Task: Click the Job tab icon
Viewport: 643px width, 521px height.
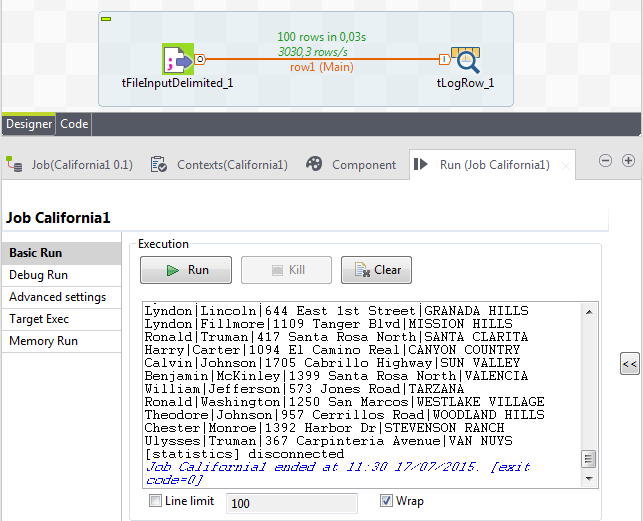Action: click(x=14, y=165)
